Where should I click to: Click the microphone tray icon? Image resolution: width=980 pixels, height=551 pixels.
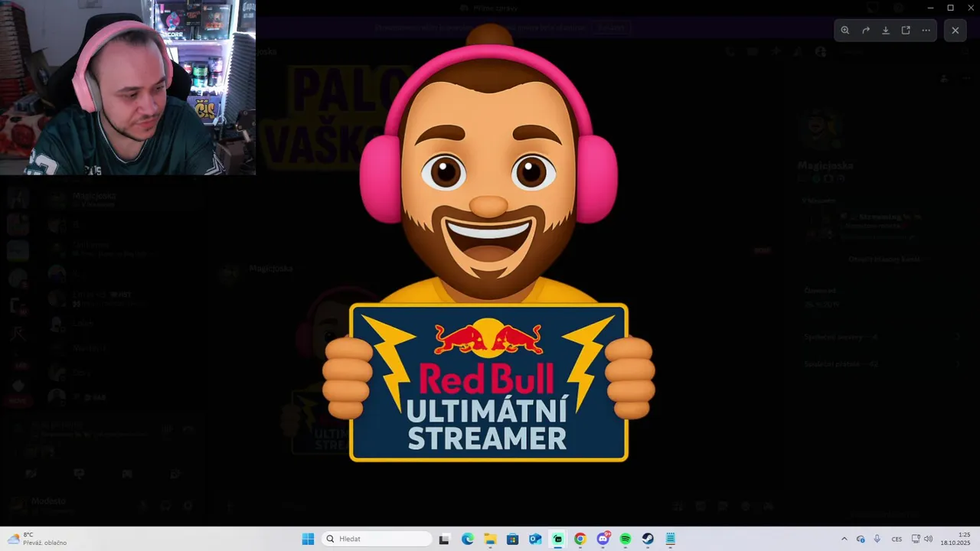(x=877, y=539)
